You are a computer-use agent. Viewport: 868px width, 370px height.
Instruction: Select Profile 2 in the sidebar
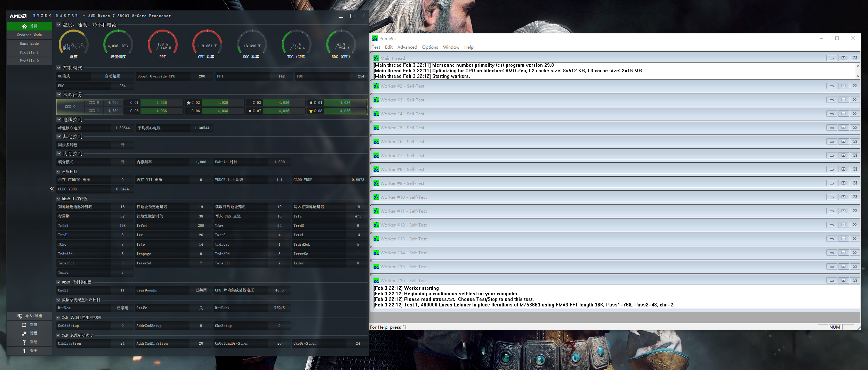(29, 61)
